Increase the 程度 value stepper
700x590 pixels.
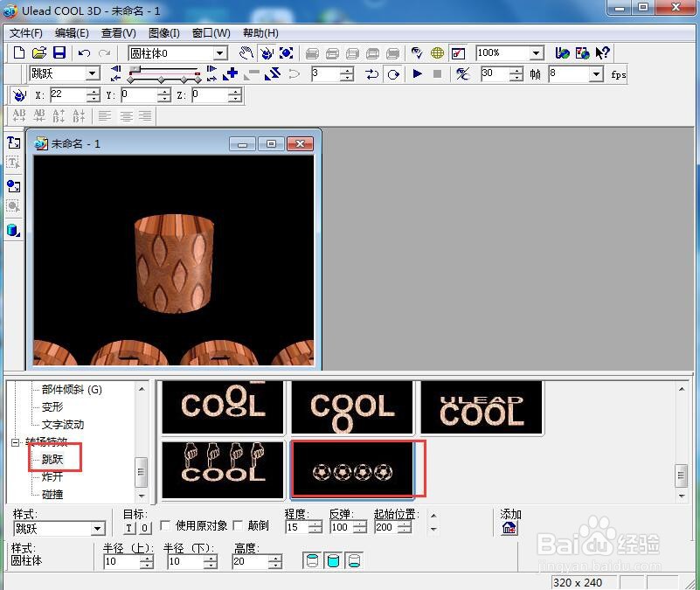coord(315,524)
